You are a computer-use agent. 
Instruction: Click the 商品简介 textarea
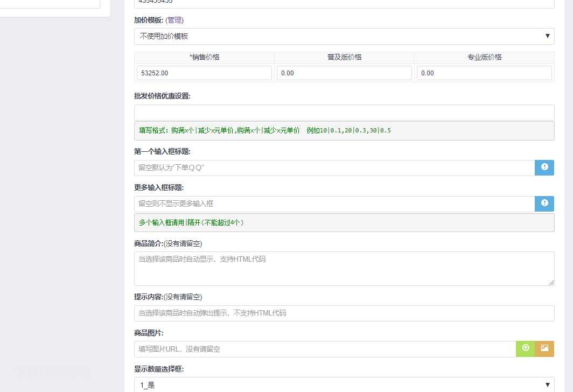[x=344, y=268]
